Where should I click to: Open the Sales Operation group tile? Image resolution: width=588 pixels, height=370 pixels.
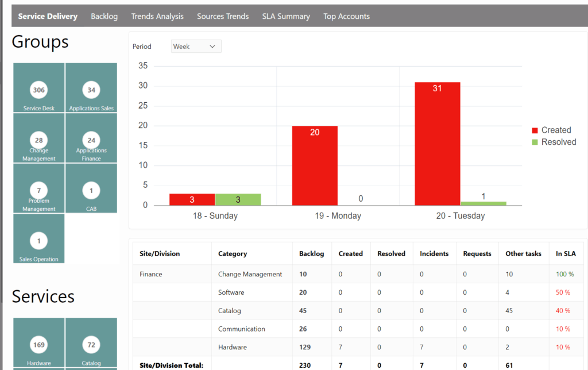pos(38,238)
